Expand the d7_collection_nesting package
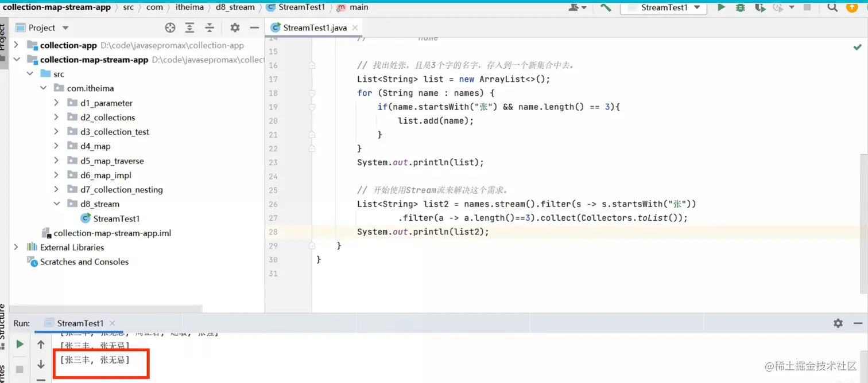This screenshot has width=868, height=383. [x=56, y=189]
